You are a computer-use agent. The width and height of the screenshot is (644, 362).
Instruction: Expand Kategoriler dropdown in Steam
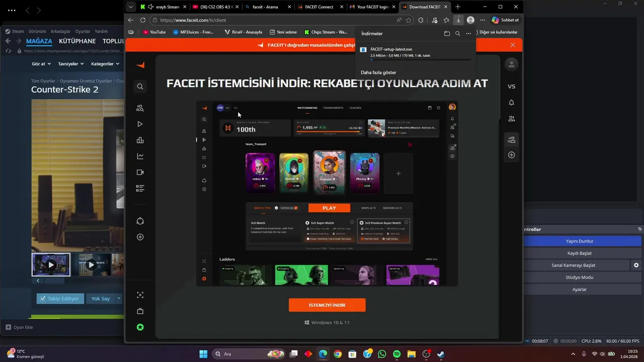click(105, 64)
